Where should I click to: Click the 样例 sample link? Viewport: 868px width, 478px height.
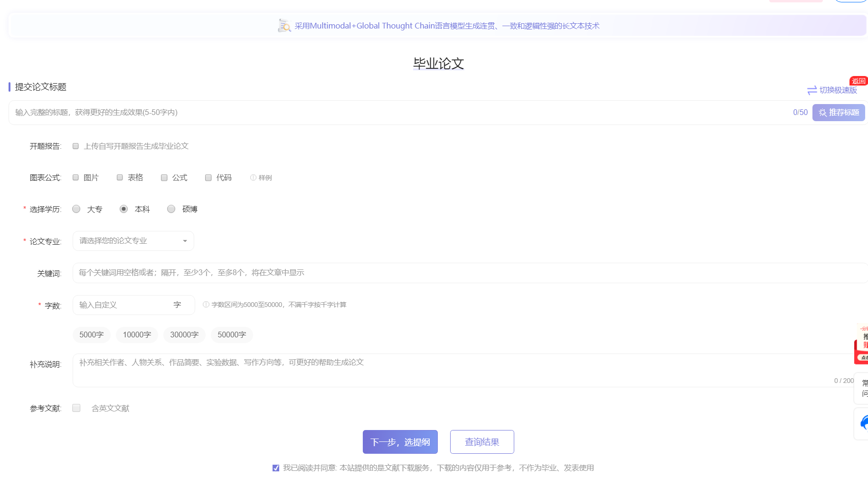(265, 178)
